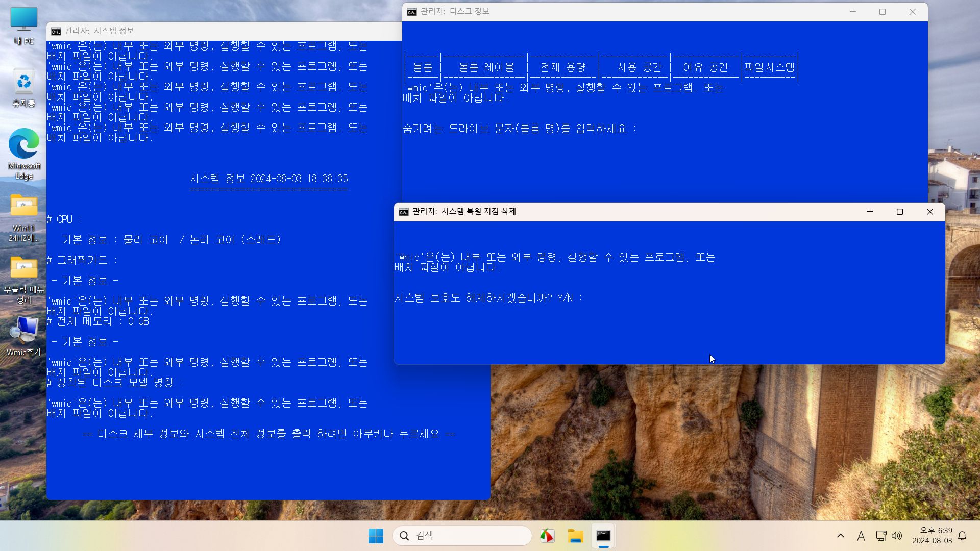Click the 사용 공간 column header
The height and width of the screenshot is (551, 980).
(x=640, y=67)
